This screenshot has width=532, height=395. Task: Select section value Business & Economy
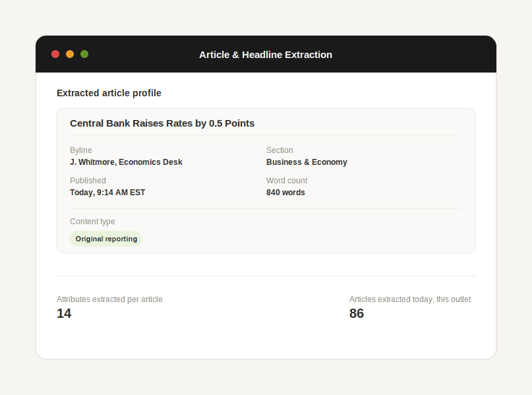(x=307, y=162)
